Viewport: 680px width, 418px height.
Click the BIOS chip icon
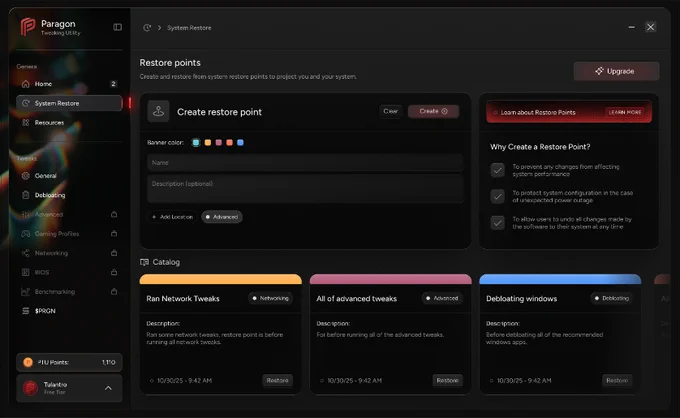click(26, 272)
